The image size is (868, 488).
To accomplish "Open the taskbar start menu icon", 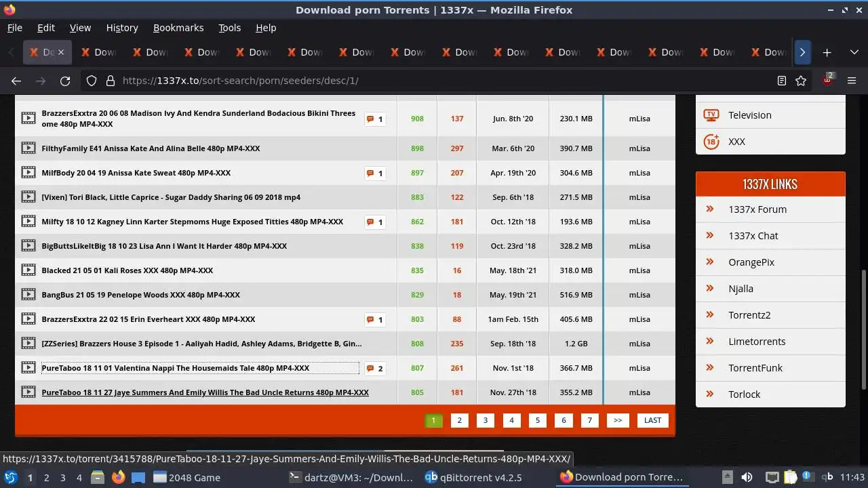I will [11, 477].
